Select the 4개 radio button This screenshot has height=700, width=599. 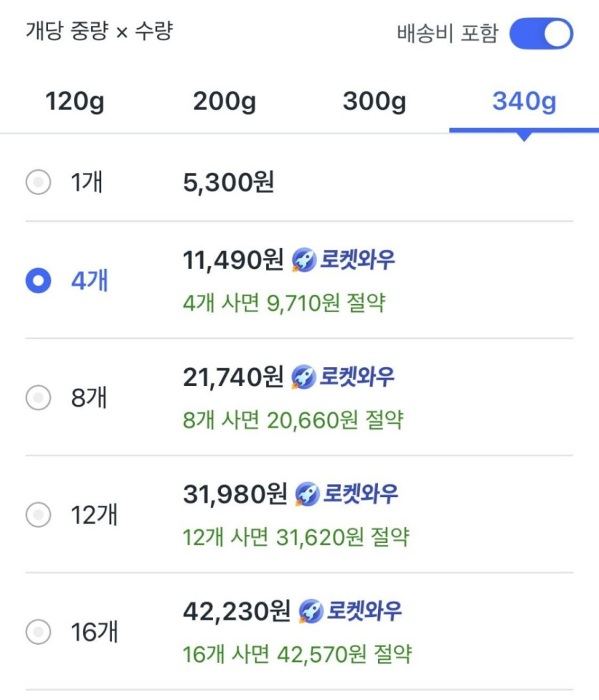tap(38, 280)
